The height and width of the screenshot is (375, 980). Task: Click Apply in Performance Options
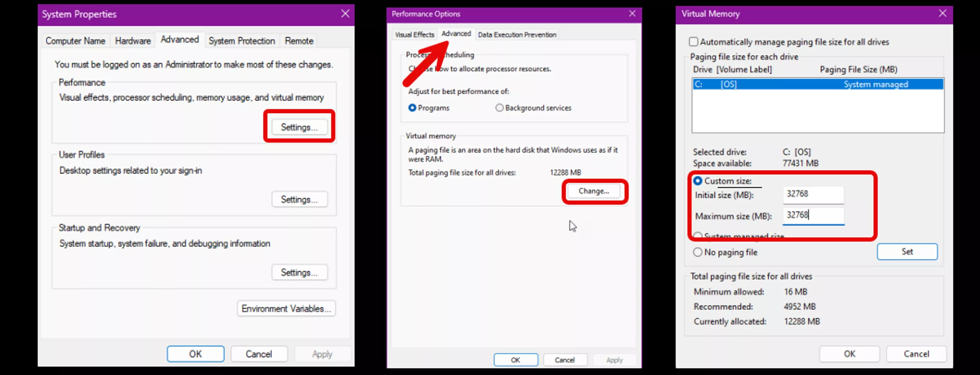click(x=614, y=360)
